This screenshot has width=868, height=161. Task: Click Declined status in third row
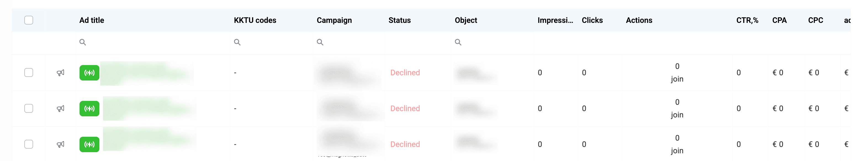point(405,144)
